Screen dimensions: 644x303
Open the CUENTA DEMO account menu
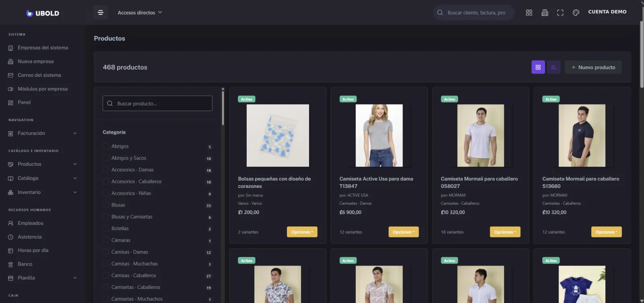click(607, 12)
